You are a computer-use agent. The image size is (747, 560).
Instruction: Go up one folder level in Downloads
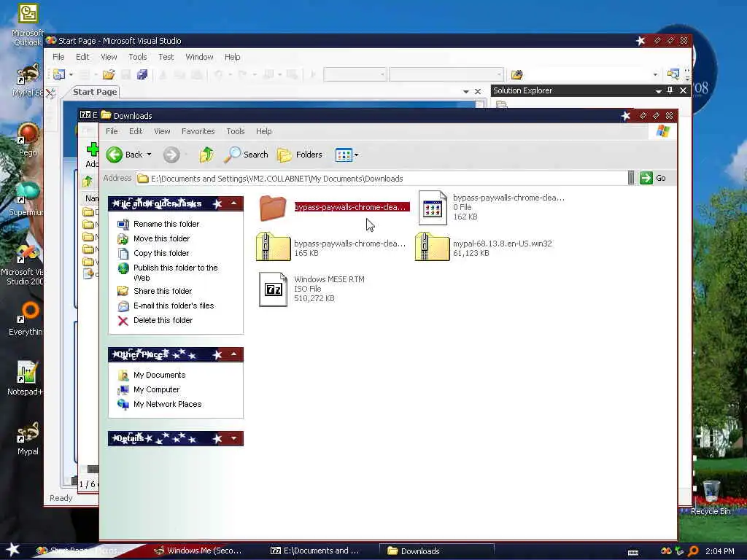click(206, 155)
